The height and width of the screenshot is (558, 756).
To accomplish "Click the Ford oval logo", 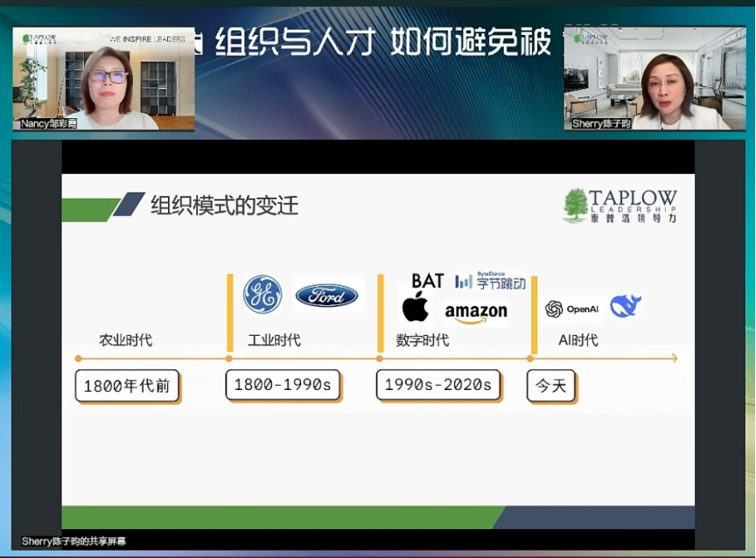I will point(327,296).
